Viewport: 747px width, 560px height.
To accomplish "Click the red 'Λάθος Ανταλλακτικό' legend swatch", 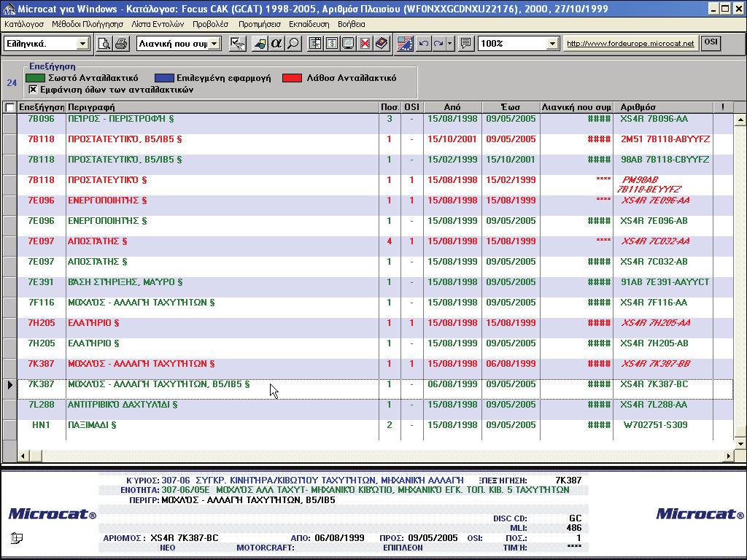I will [x=292, y=78].
